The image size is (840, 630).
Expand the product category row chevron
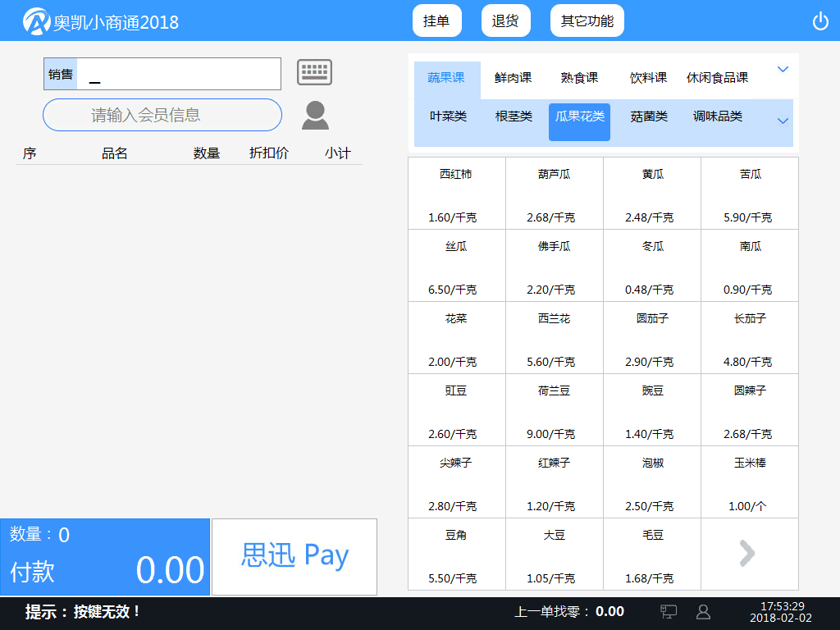(783, 69)
